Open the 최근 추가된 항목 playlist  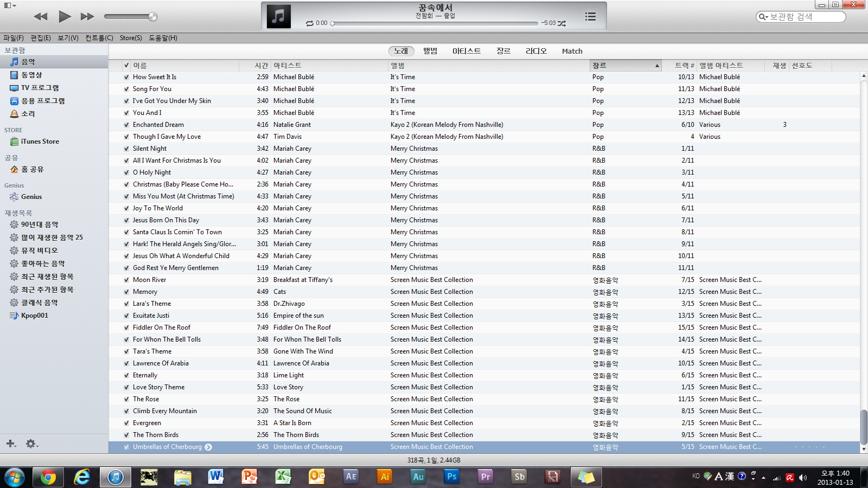[54, 290]
